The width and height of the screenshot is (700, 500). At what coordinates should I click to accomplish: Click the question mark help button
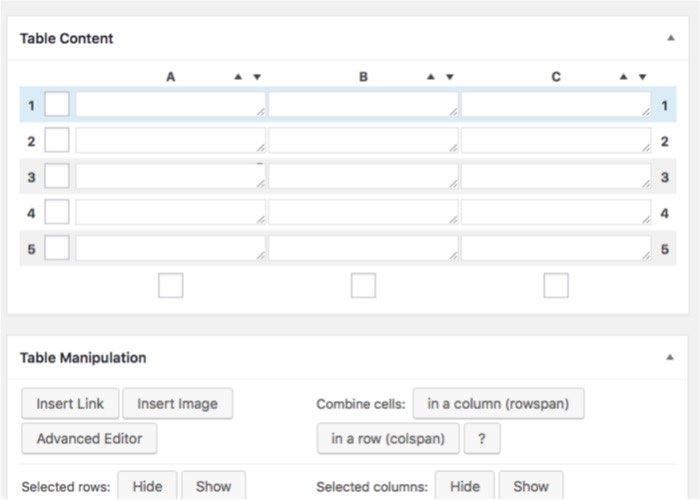coord(482,438)
